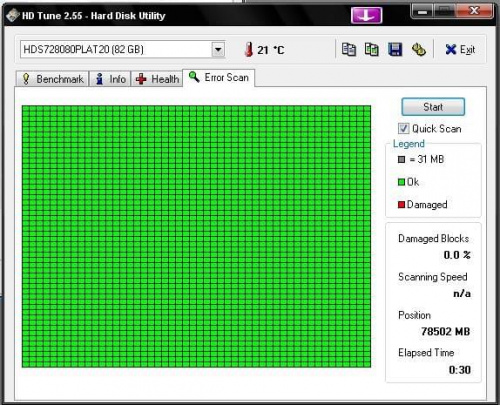This screenshot has height=405, width=500.
Task: Start the error scan
Action: 433,107
